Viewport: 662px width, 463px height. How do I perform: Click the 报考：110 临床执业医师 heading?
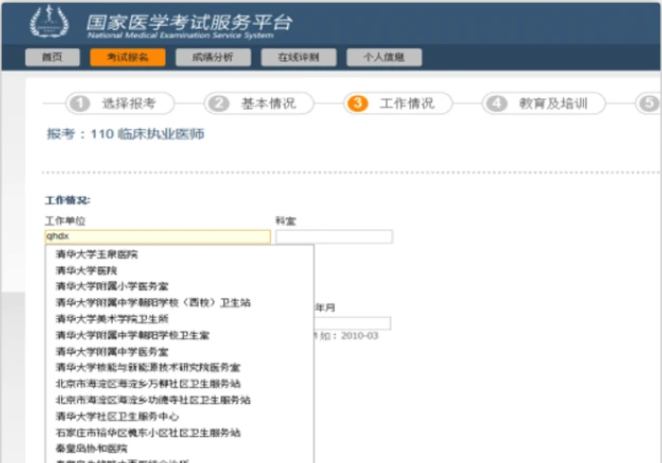(x=125, y=134)
